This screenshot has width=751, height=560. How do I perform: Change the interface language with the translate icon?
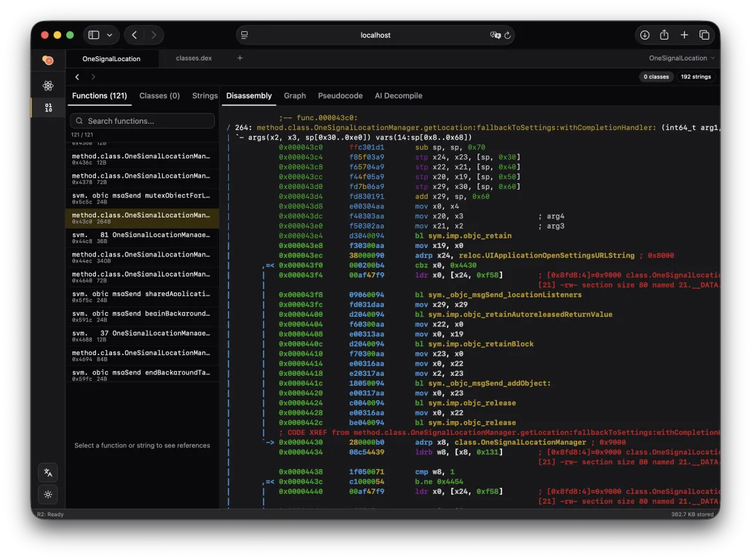tap(48, 472)
